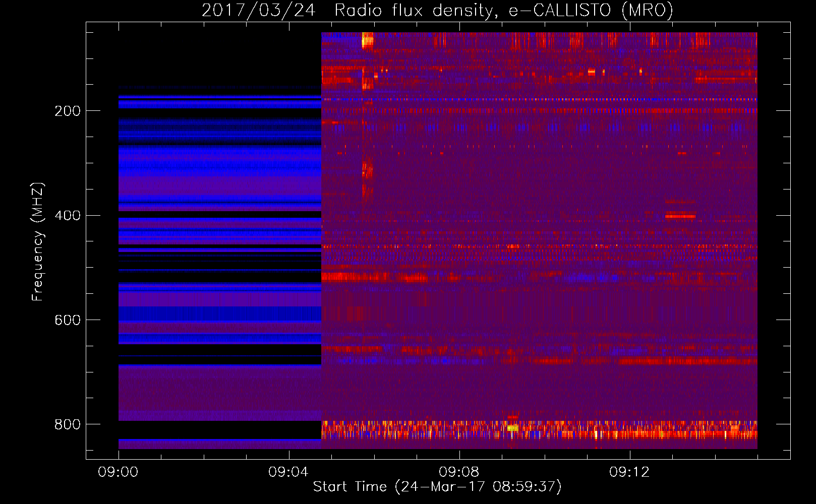Click the '09:04' time axis label
Viewport: 816px width, 504px height.
(x=288, y=472)
